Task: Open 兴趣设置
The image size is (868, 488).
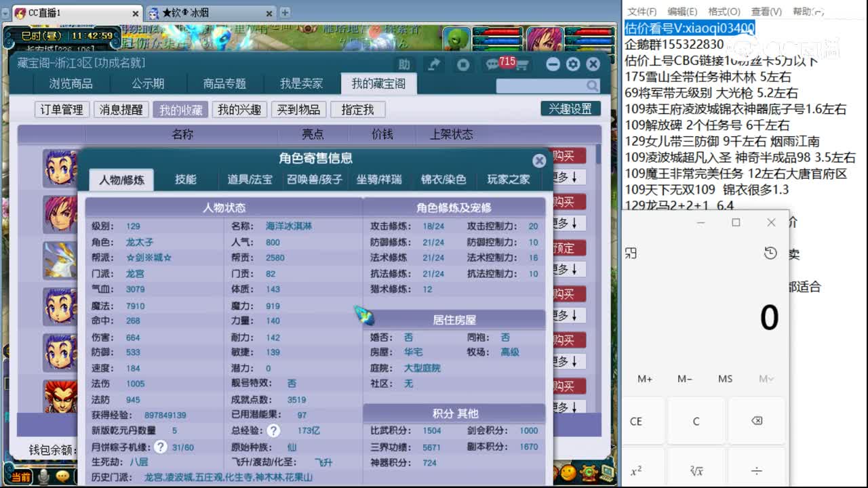Action: click(570, 108)
